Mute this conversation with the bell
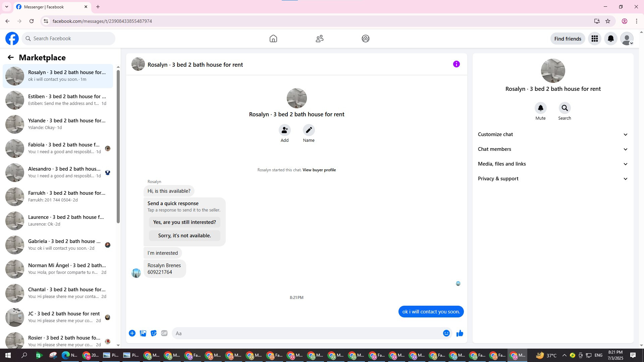This screenshot has height=362, width=644. [x=540, y=108]
